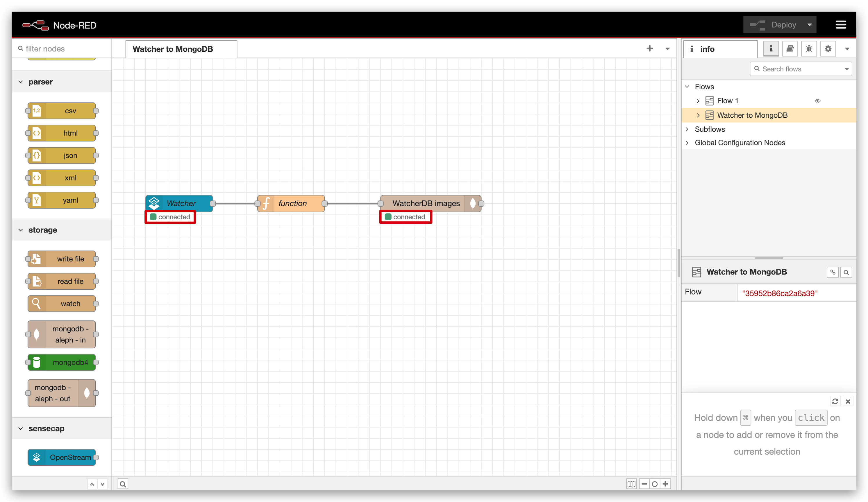
Task: Open the sidebar tabs dropdown arrow
Action: [x=847, y=49]
